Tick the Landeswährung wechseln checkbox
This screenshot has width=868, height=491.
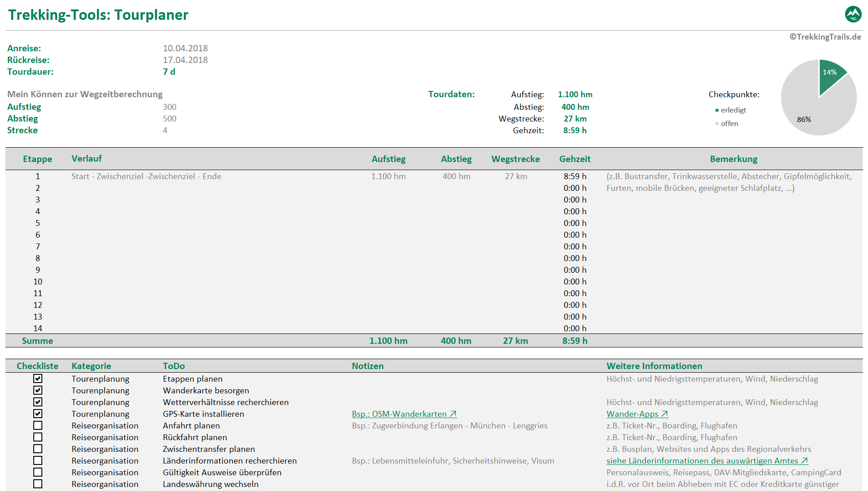point(38,484)
